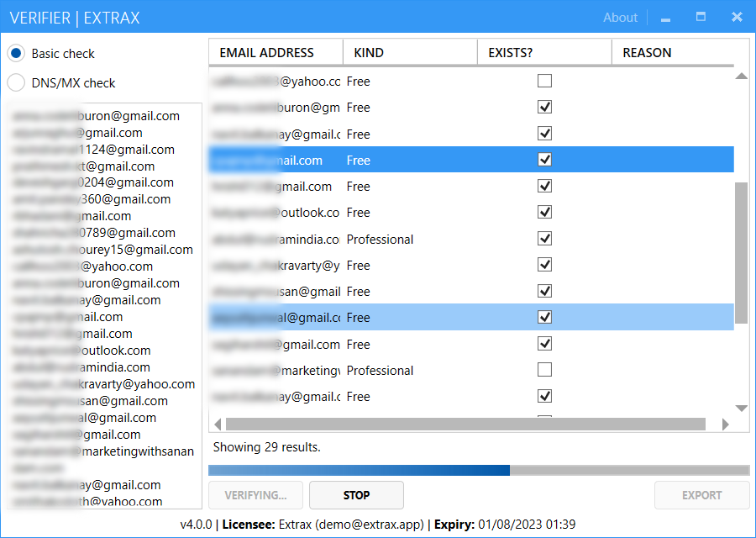Click the verification progress bar
Image resolution: width=756 pixels, height=538 pixels.
pyautogui.click(x=479, y=470)
